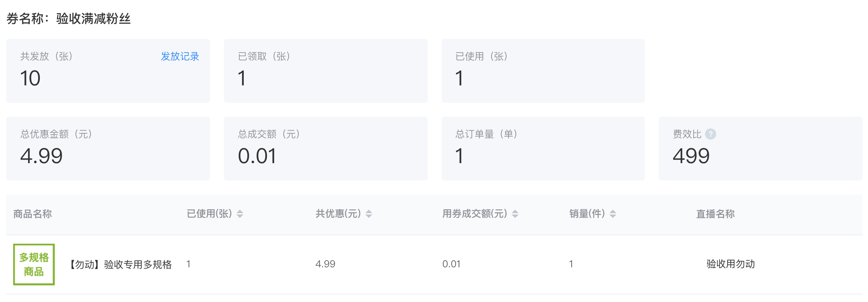
Task: Select the 已领取（张） stat card
Action: pyautogui.click(x=326, y=71)
